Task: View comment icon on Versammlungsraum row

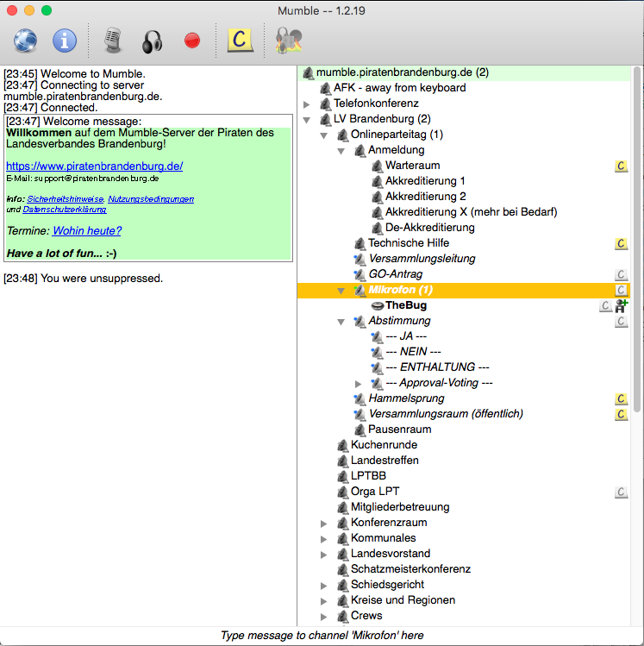Action: coord(621,414)
